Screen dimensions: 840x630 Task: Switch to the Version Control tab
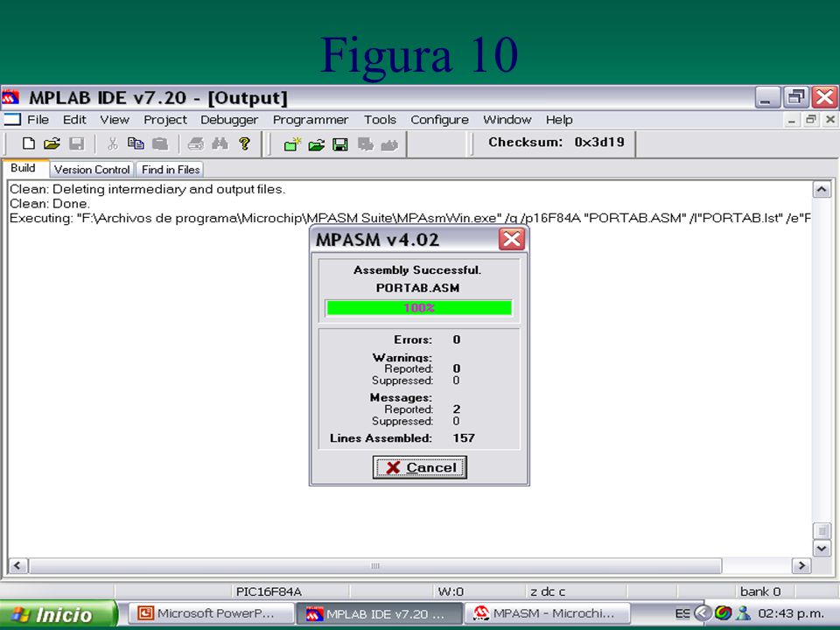click(x=92, y=169)
